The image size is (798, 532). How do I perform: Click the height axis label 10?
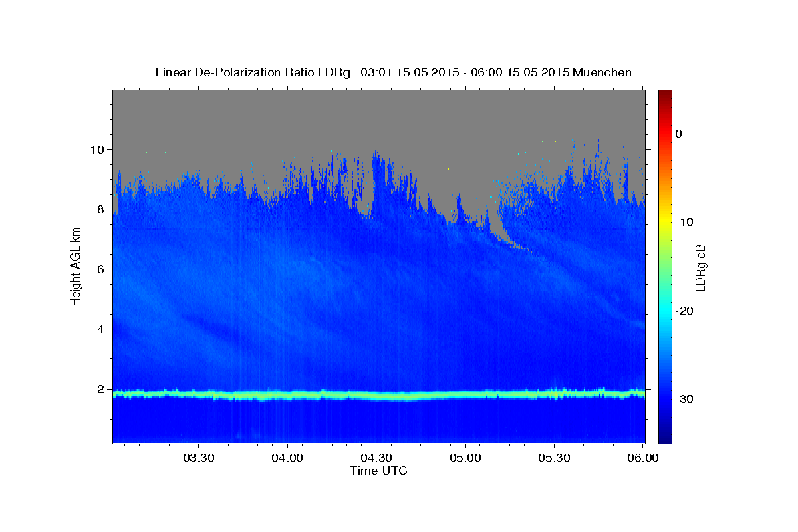click(98, 149)
